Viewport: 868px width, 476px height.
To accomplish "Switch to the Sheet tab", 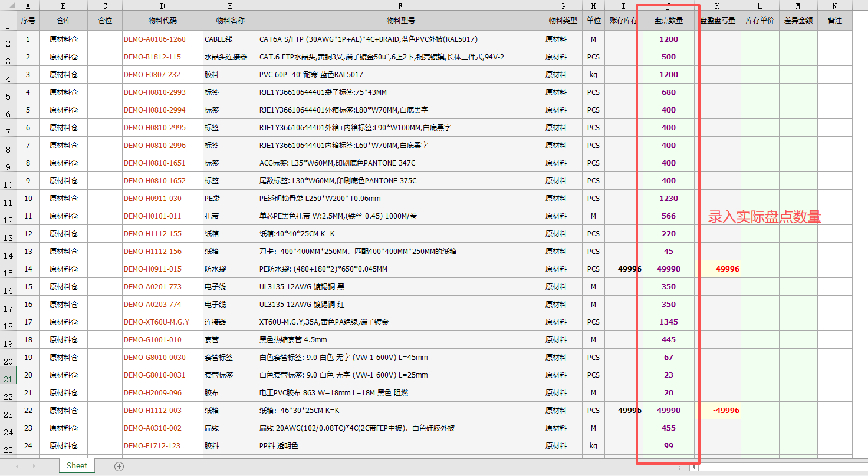I will click(x=77, y=465).
